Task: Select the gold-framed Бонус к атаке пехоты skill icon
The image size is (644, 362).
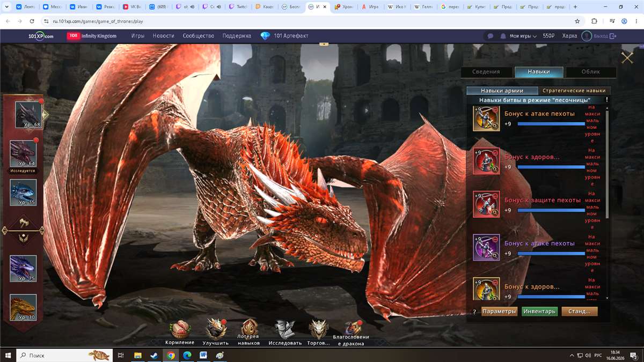Action: tap(486, 118)
